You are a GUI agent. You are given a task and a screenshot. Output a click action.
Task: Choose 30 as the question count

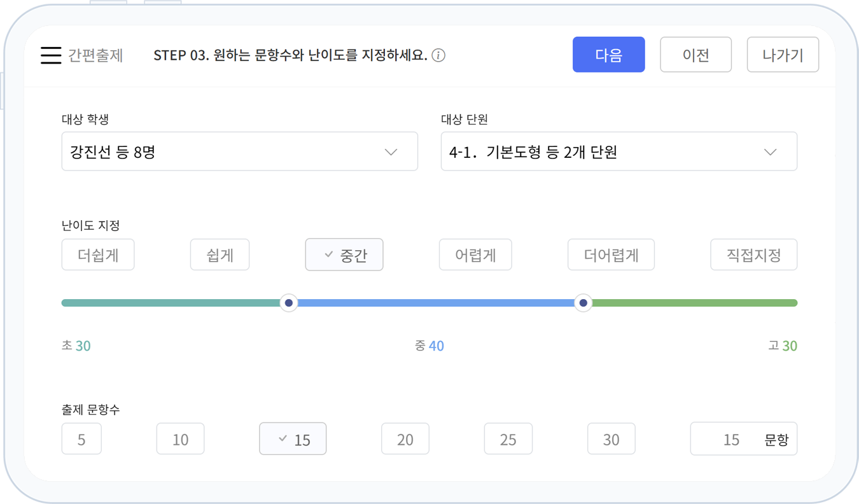pos(611,438)
